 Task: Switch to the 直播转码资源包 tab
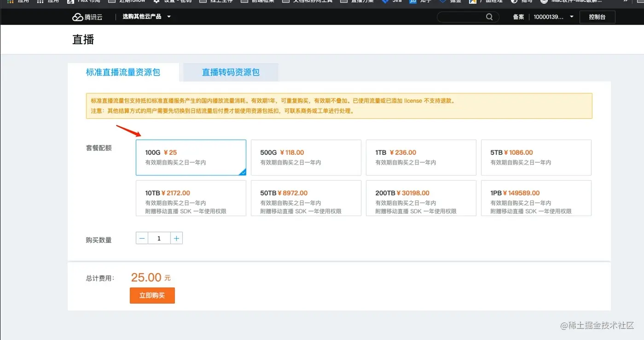[x=230, y=72]
